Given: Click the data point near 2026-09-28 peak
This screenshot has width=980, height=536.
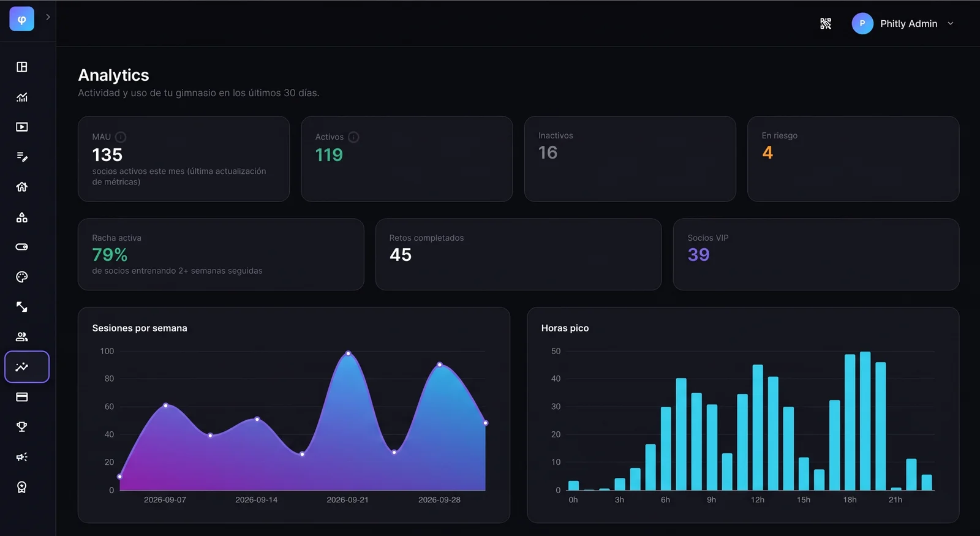Looking at the screenshot, I should [x=440, y=364].
